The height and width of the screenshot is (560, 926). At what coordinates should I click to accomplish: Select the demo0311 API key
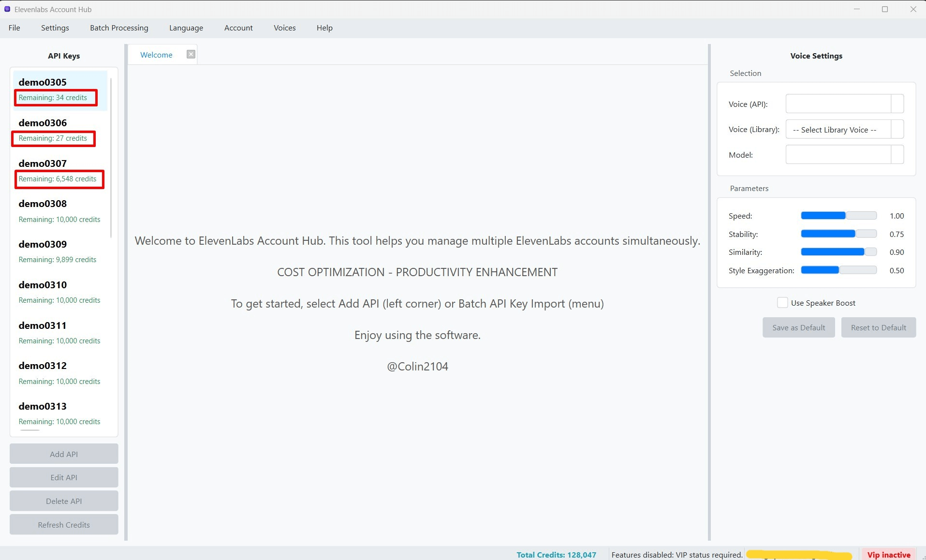(x=60, y=334)
